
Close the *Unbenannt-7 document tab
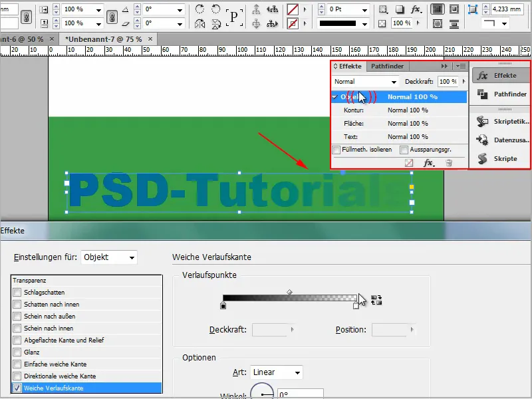150,39
